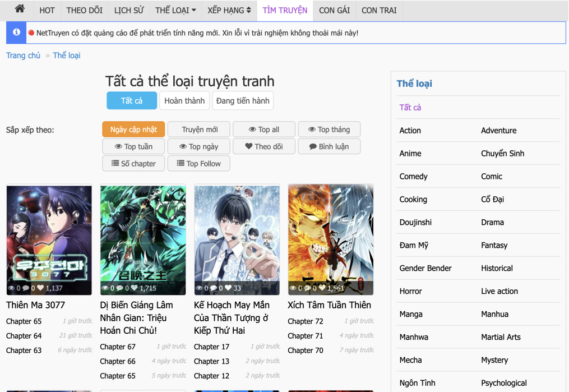Filter by Hoàn thành status
Viewport: 569px width, 392px height.
point(184,100)
